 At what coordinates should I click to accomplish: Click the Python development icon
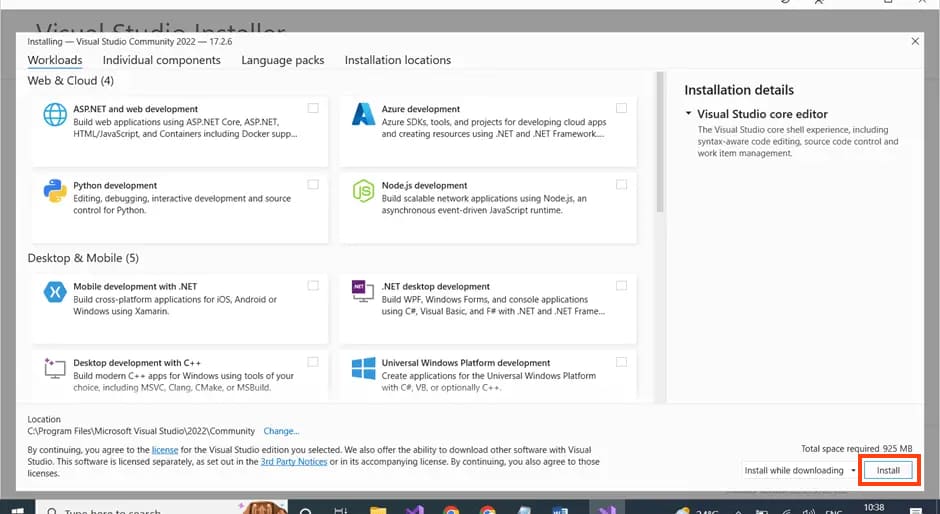(x=55, y=192)
